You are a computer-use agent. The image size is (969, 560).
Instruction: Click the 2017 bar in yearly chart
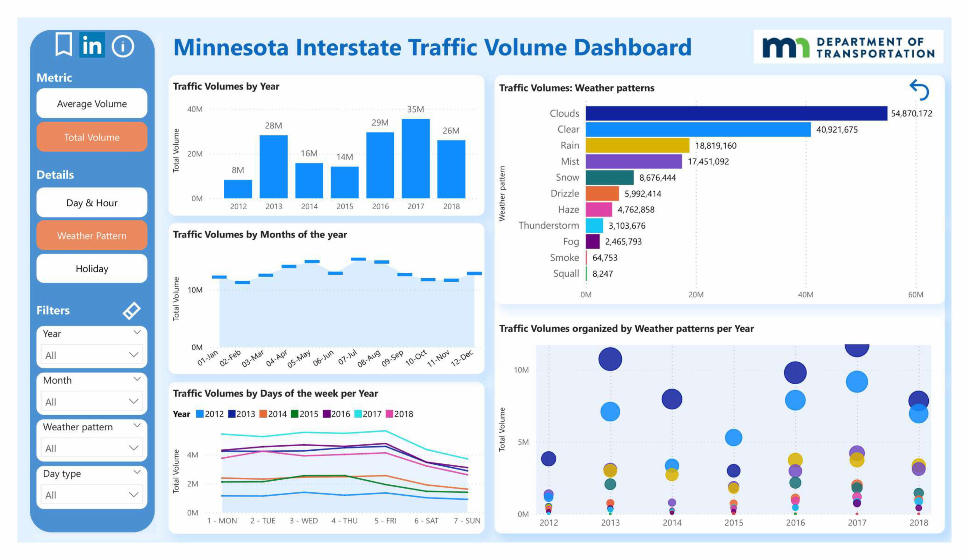(415, 159)
